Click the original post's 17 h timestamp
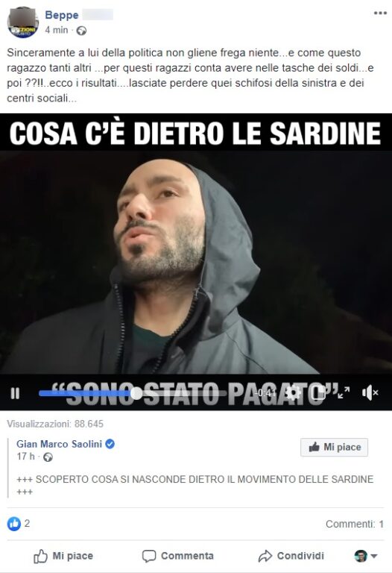Image resolution: width=392 pixels, height=573 pixels. point(25,457)
